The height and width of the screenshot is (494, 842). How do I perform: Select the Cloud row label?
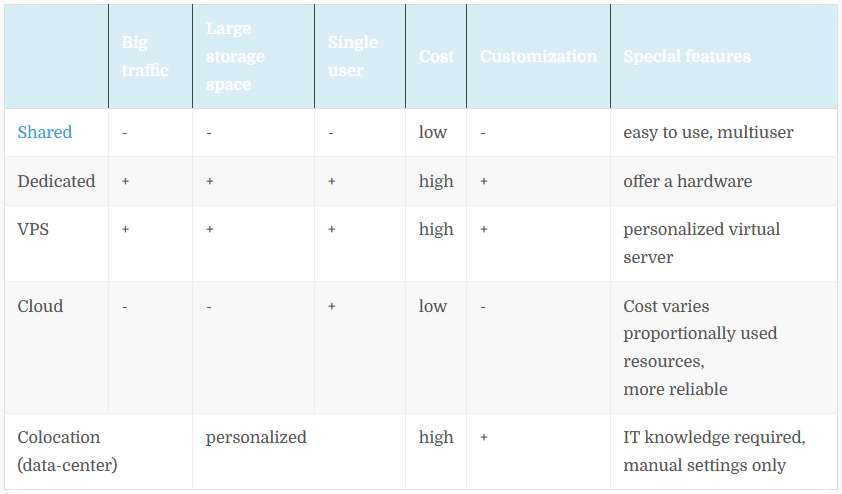(x=40, y=306)
